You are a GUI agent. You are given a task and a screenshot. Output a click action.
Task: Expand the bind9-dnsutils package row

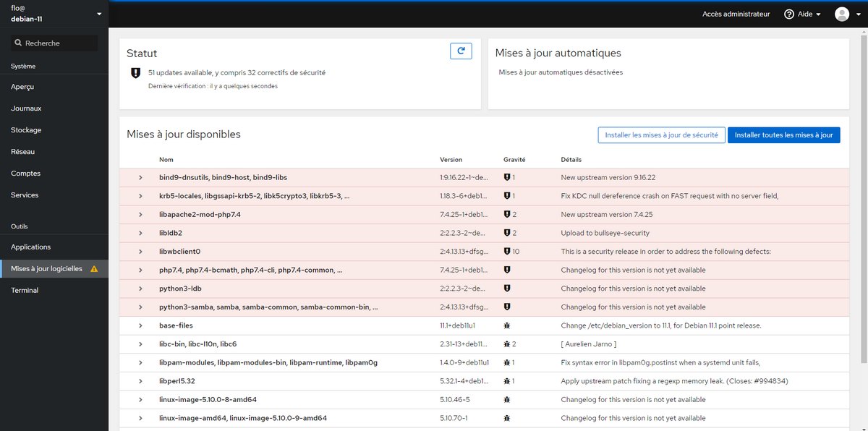coord(140,177)
